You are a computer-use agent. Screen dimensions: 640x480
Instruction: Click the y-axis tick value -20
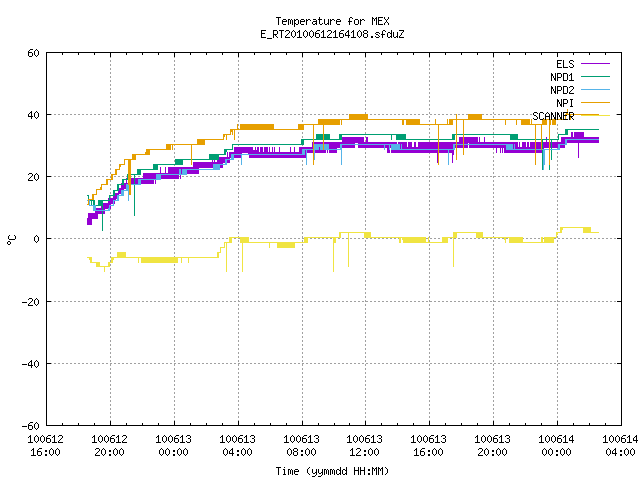31,302
